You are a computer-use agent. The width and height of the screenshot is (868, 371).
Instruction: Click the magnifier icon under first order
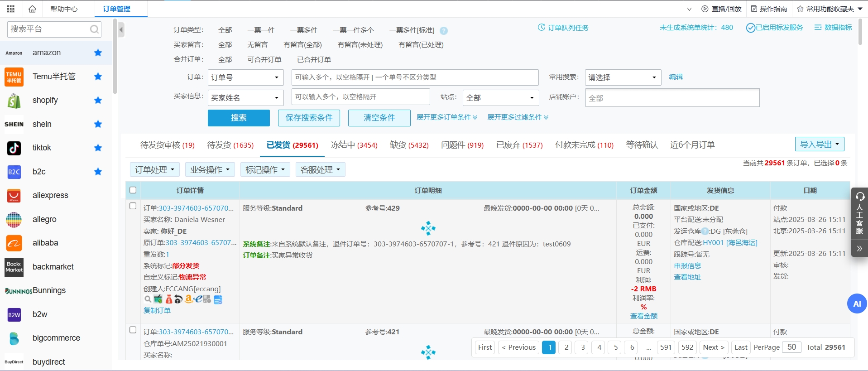coord(148,299)
